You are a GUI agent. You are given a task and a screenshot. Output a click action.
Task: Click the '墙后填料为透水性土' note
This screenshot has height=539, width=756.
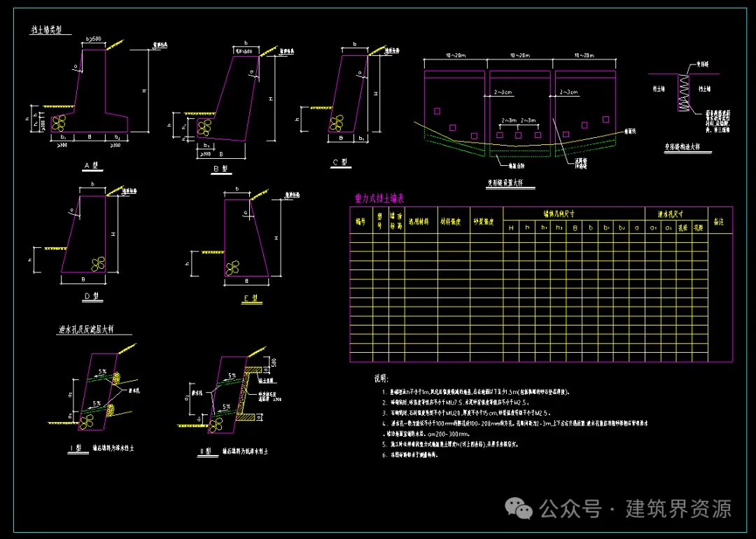click(x=113, y=449)
